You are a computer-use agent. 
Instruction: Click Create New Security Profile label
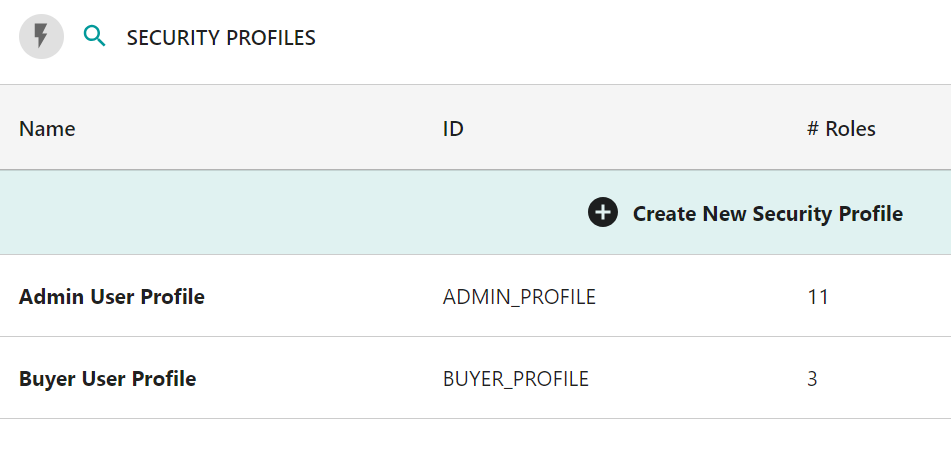pos(767,213)
